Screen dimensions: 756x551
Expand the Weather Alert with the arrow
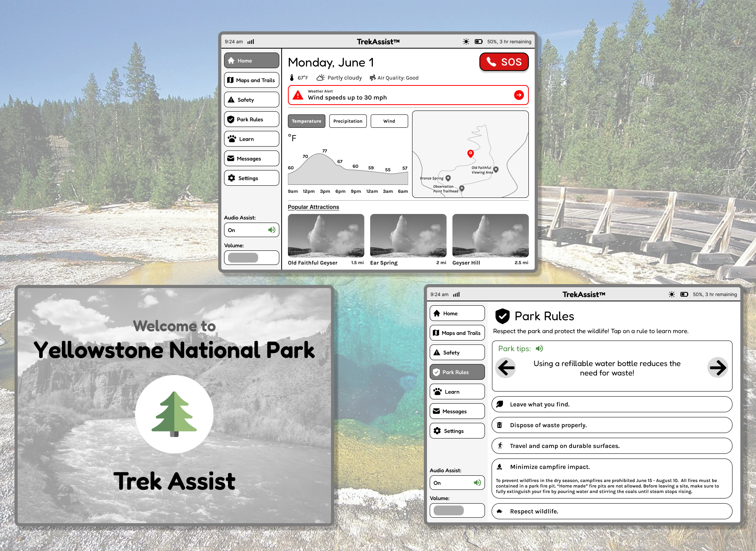click(x=519, y=95)
